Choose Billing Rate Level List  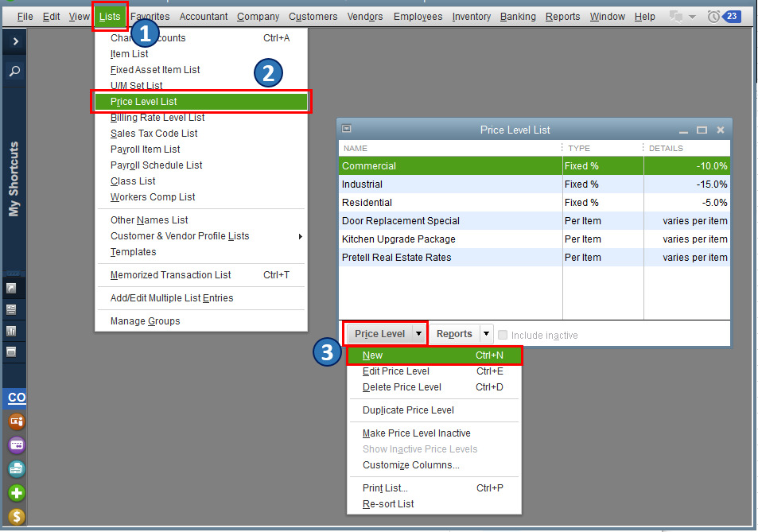point(201,118)
